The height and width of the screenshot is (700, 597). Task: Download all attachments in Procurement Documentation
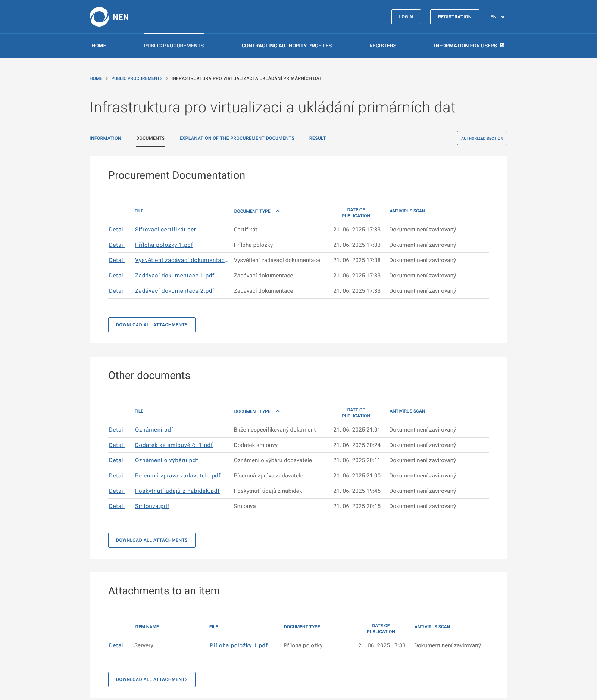tap(151, 325)
